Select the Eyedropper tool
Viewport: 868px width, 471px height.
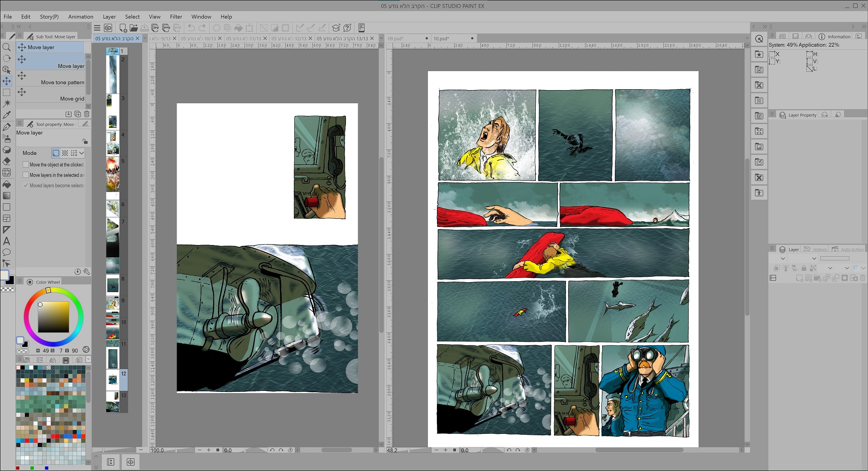click(x=6, y=115)
